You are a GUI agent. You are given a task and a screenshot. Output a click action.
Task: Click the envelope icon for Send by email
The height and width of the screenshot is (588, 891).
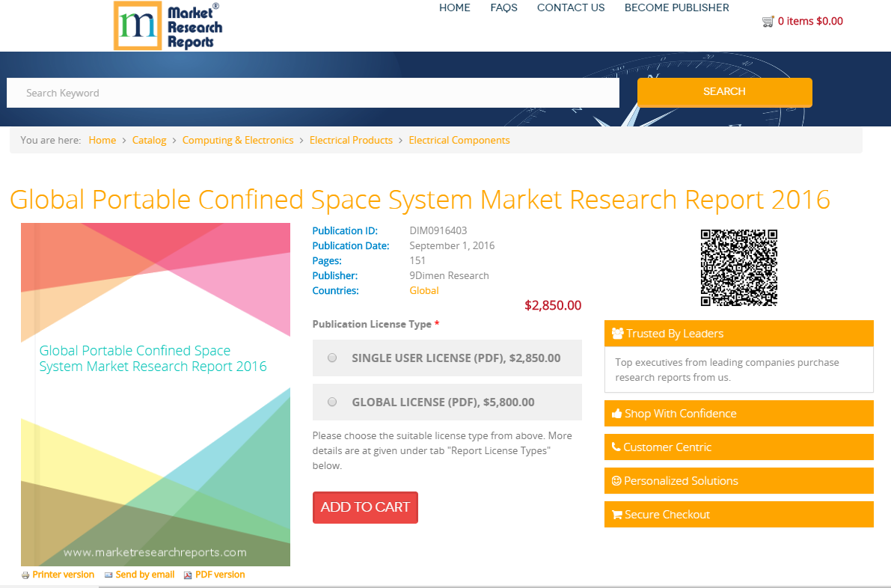108,575
